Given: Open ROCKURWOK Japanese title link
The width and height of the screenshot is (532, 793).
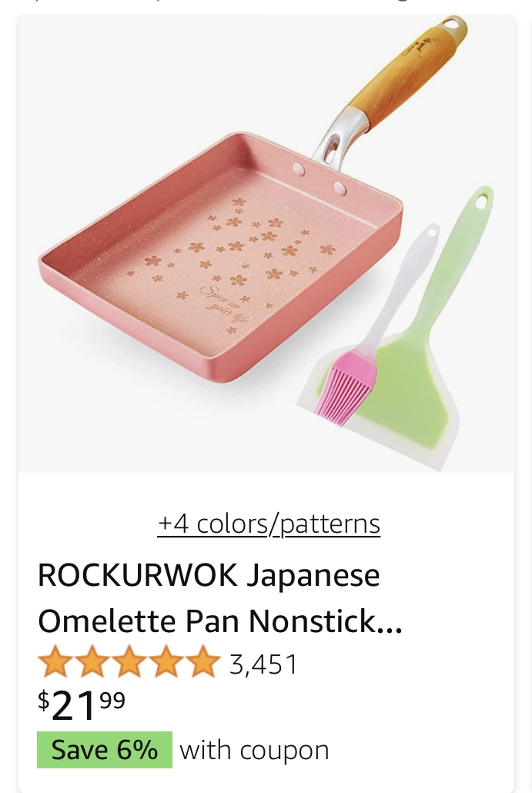Looking at the screenshot, I should click(209, 576).
